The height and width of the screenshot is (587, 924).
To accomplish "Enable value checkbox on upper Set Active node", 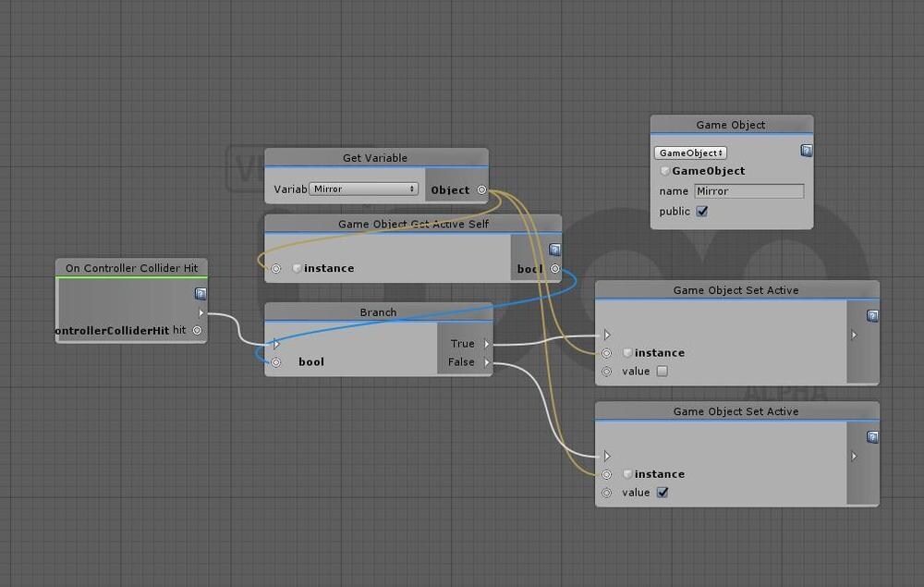I will (662, 372).
